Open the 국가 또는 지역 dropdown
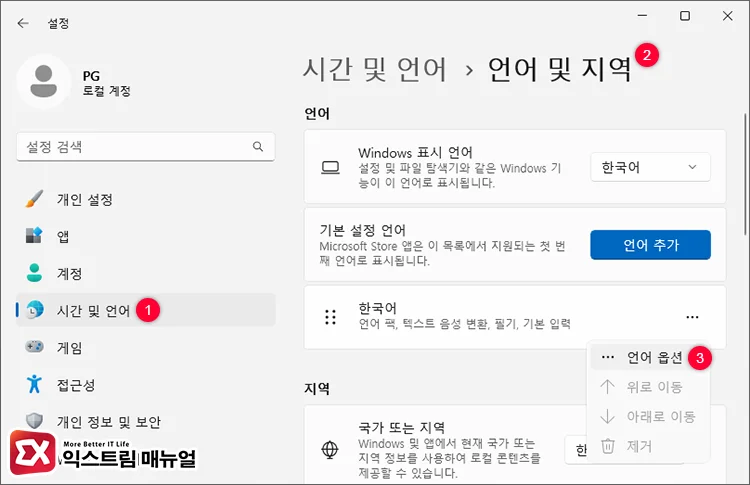The height and width of the screenshot is (485, 750). pyautogui.click(x=576, y=450)
